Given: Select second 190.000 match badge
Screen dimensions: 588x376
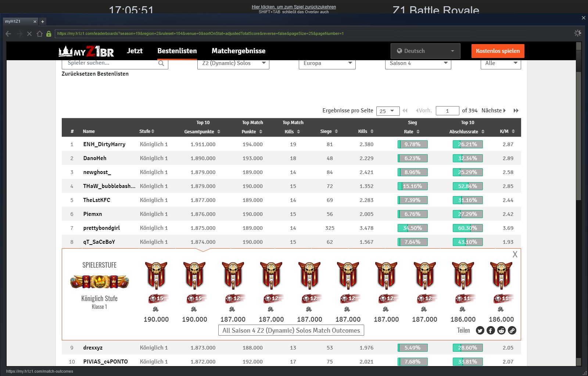Looking at the screenshot, I should coord(194,275).
